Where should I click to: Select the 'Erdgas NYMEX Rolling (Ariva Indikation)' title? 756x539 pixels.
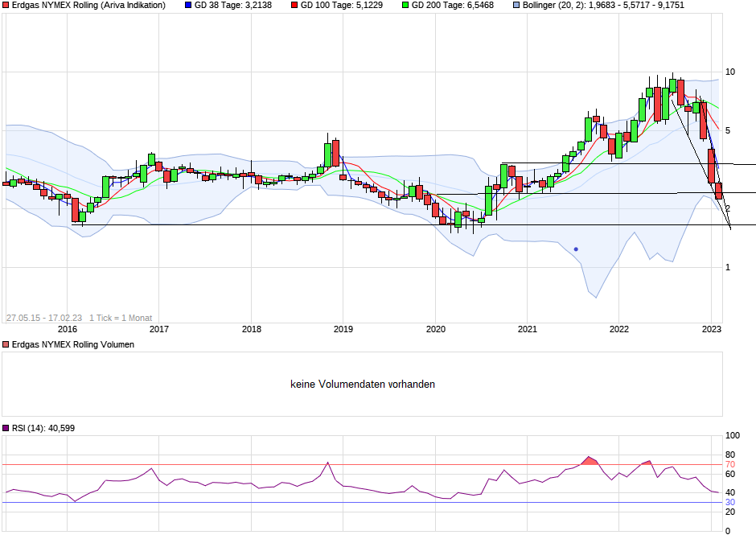(88, 6)
